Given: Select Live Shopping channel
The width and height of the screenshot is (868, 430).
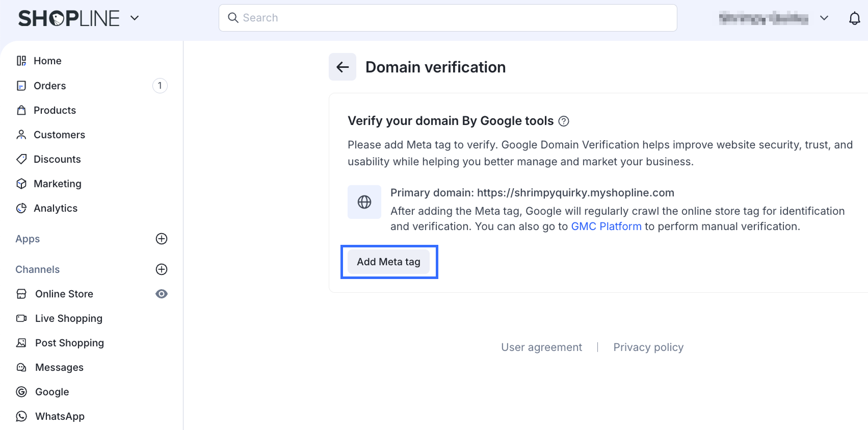Looking at the screenshot, I should point(68,318).
